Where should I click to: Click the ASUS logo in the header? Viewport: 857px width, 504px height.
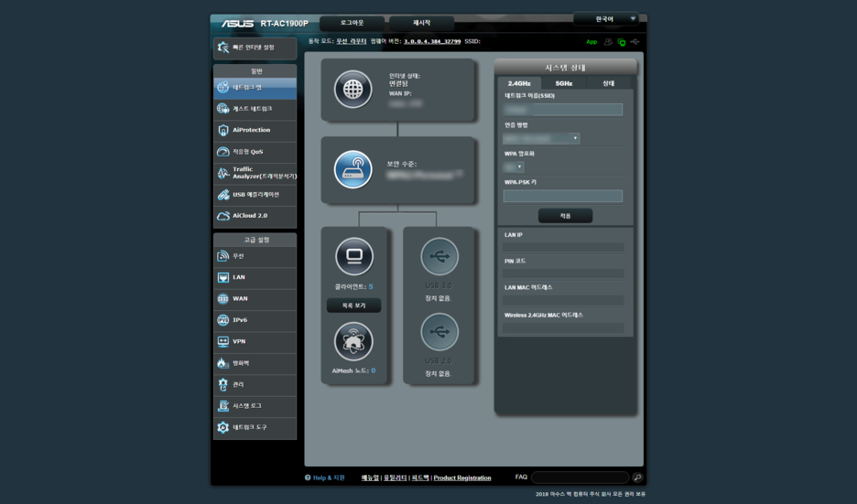(x=238, y=24)
